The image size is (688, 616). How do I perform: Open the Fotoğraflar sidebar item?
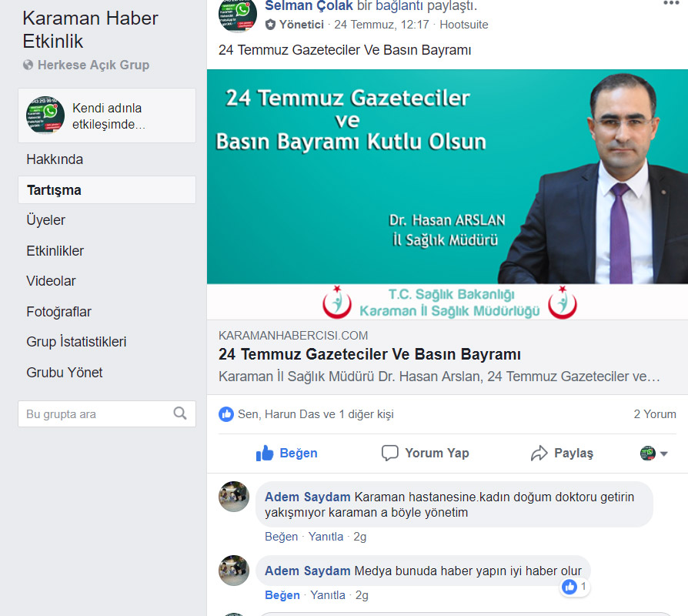(x=58, y=312)
